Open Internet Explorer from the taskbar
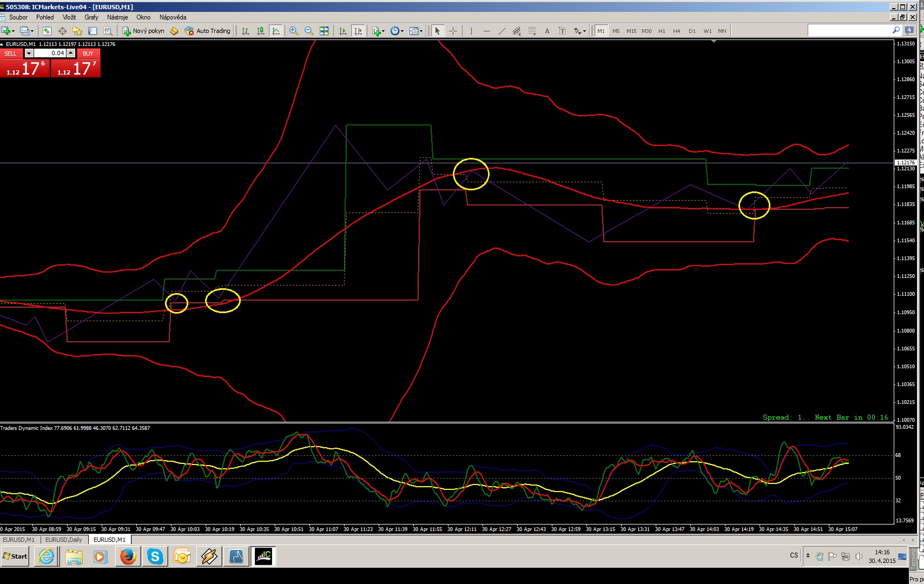This screenshot has width=924, height=584. click(47, 556)
